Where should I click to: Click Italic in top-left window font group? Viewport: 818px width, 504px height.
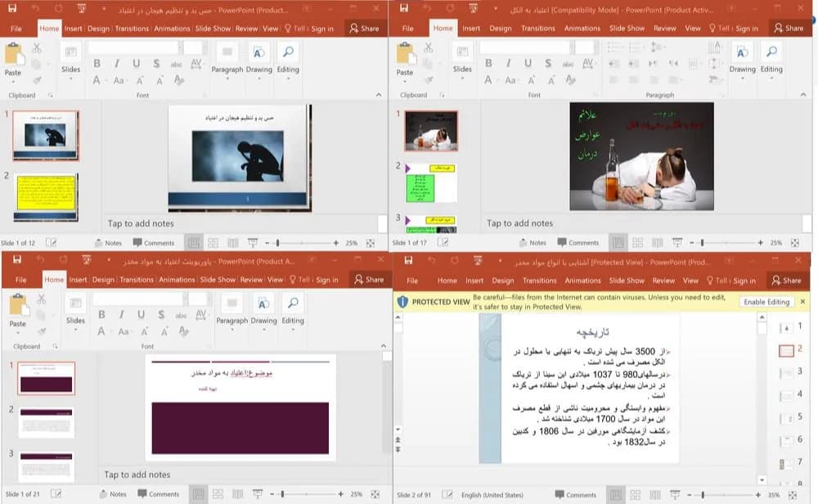point(116,63)
